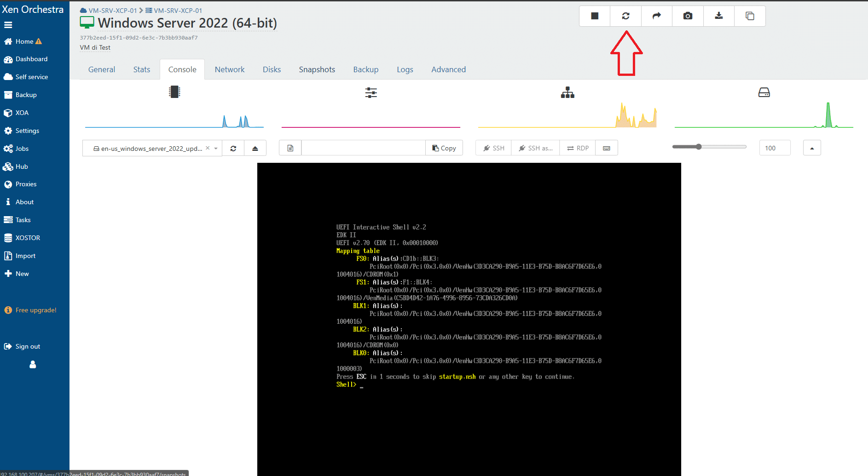Switch to the Stats tab
The width and height of the screenshot is (868, 476).
142,69
